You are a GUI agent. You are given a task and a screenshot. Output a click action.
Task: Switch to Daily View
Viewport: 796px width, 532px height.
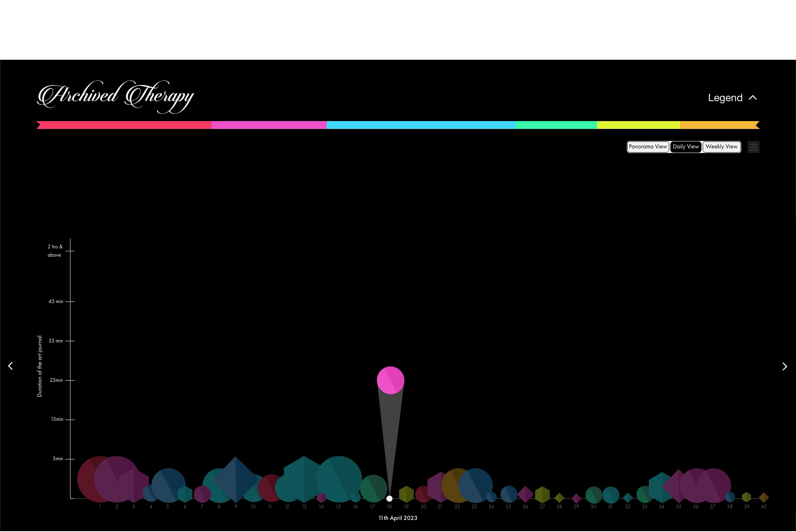pyautogui.click(x=686, y=147)
